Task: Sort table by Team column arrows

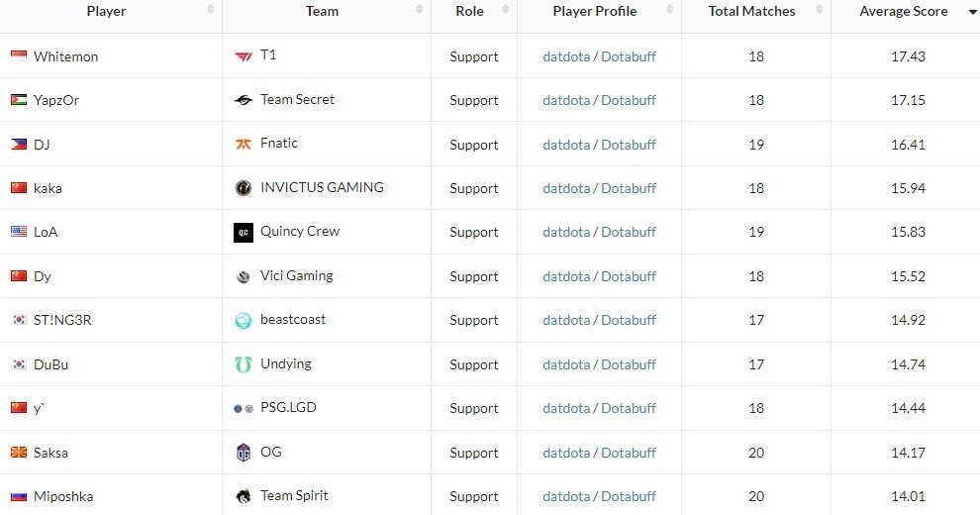Action: point(420,9)
